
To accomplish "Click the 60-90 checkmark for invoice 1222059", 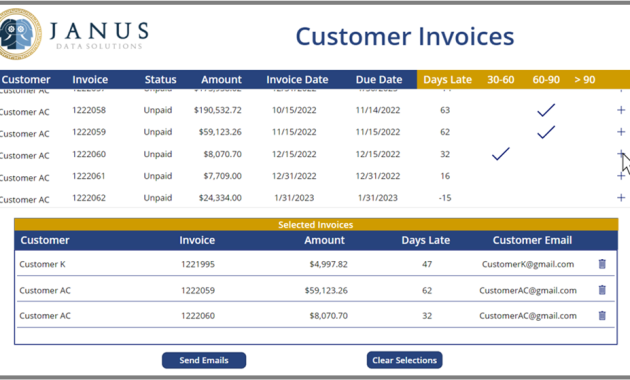I will [x=546, y=132].
